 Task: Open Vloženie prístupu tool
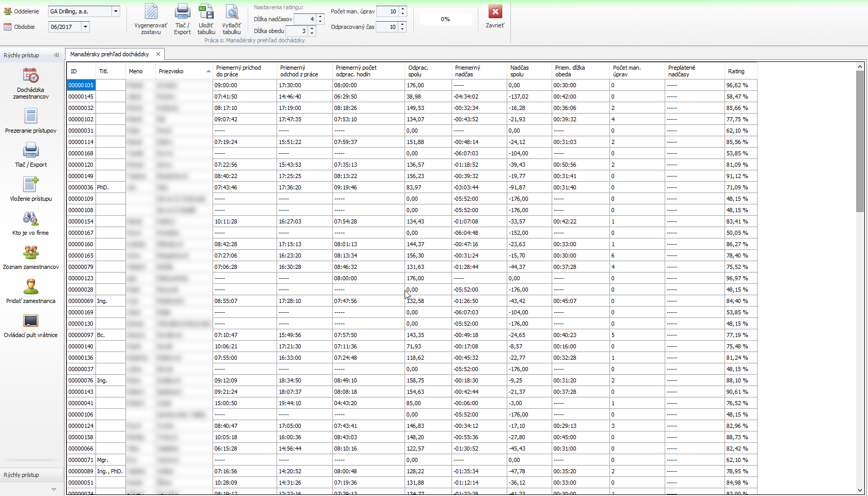pyautogui.click(x=30, y=189)
